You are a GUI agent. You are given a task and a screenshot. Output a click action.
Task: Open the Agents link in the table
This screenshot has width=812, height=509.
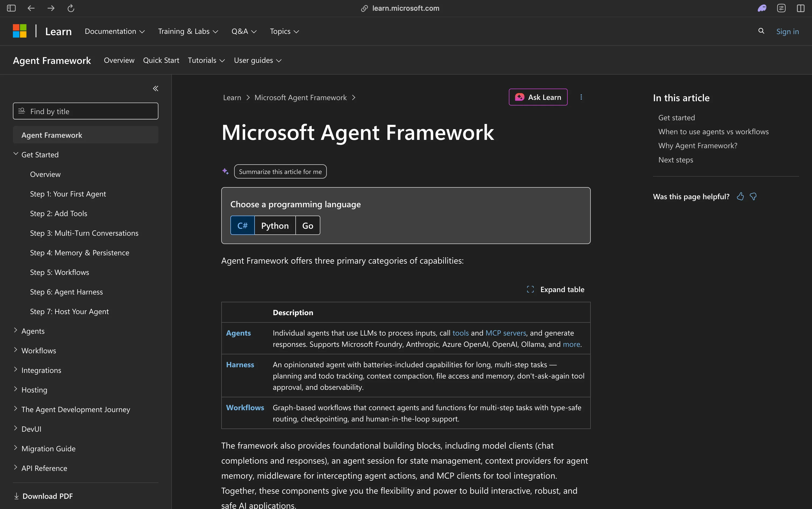(238, 333)
